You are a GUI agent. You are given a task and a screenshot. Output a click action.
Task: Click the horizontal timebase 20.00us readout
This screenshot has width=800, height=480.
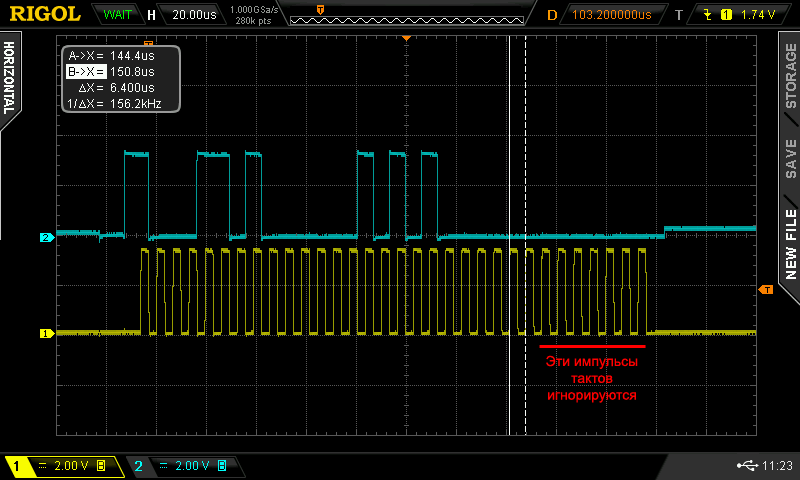193,15
